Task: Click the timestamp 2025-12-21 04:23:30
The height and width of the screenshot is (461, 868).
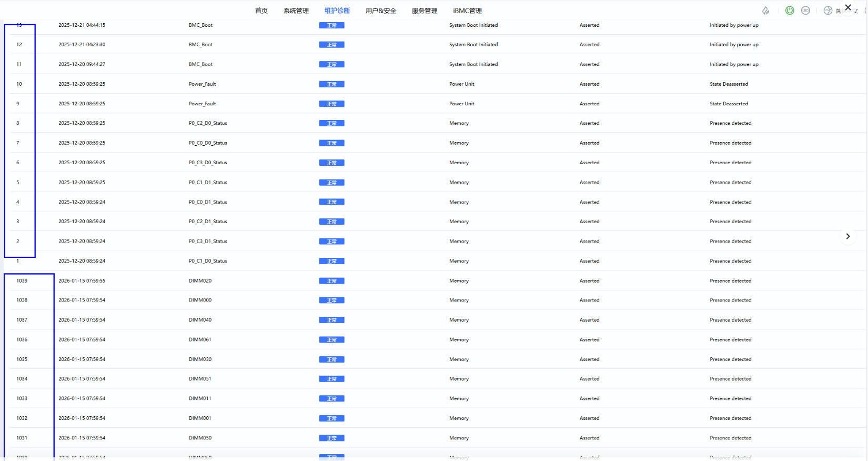Action: (x=82, y=45)
